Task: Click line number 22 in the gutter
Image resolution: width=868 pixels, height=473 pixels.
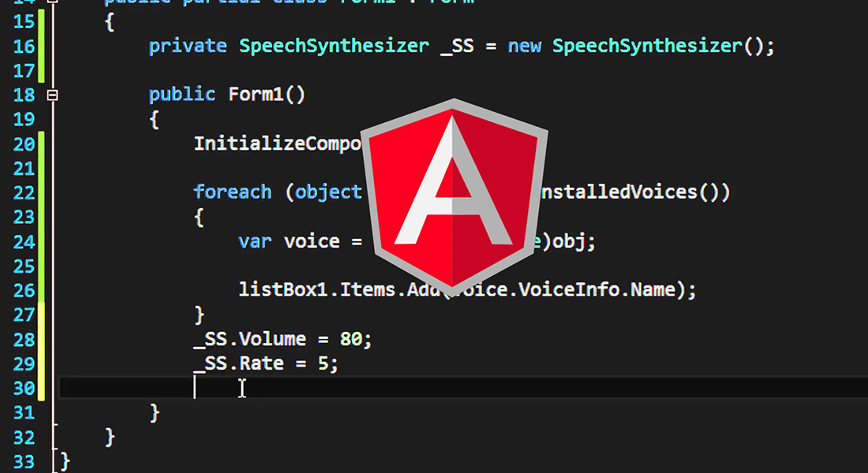Action: point(24,192)
